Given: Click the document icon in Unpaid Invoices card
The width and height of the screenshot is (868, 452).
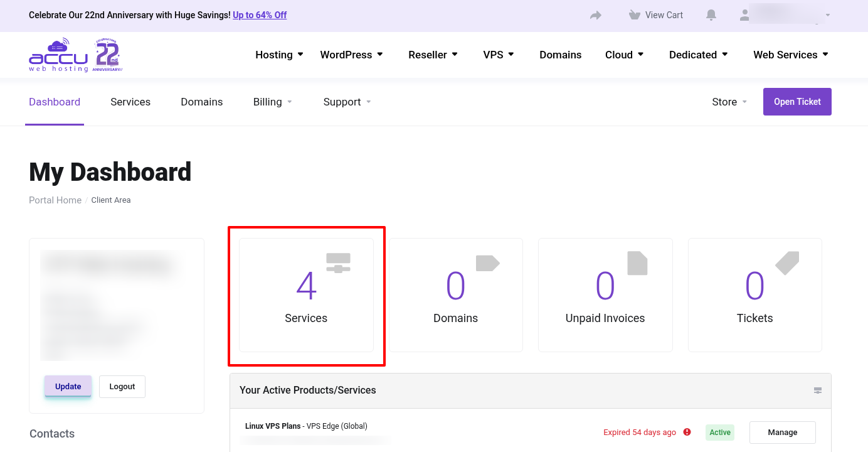Looking at the screenshot, I should pyautogui.click(x=637, y=263).
